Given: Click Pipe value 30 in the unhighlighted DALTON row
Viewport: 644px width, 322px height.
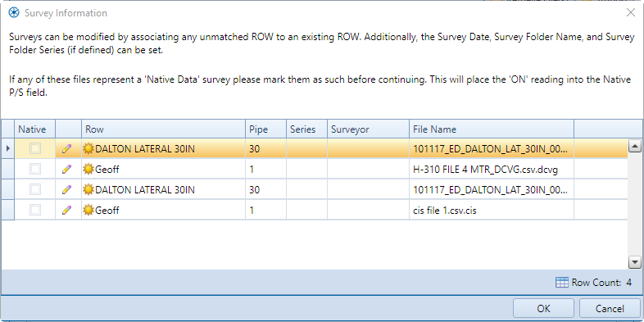Looking at the screenshot, I should (x=255, y=190).
